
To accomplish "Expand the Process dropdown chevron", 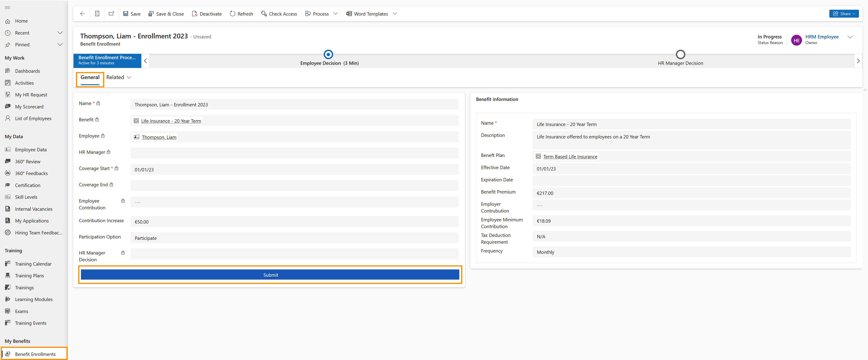I will 335,14.
